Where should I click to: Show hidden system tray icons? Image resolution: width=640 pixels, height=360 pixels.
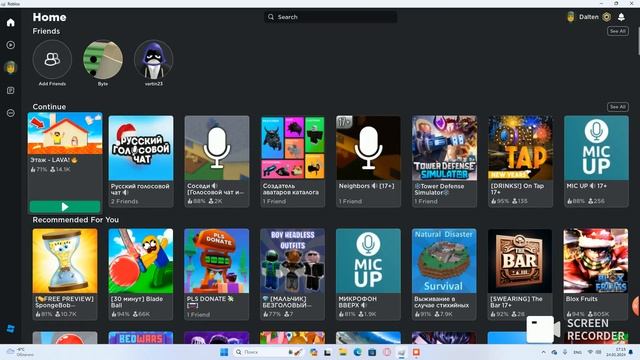tap(543, 352)
